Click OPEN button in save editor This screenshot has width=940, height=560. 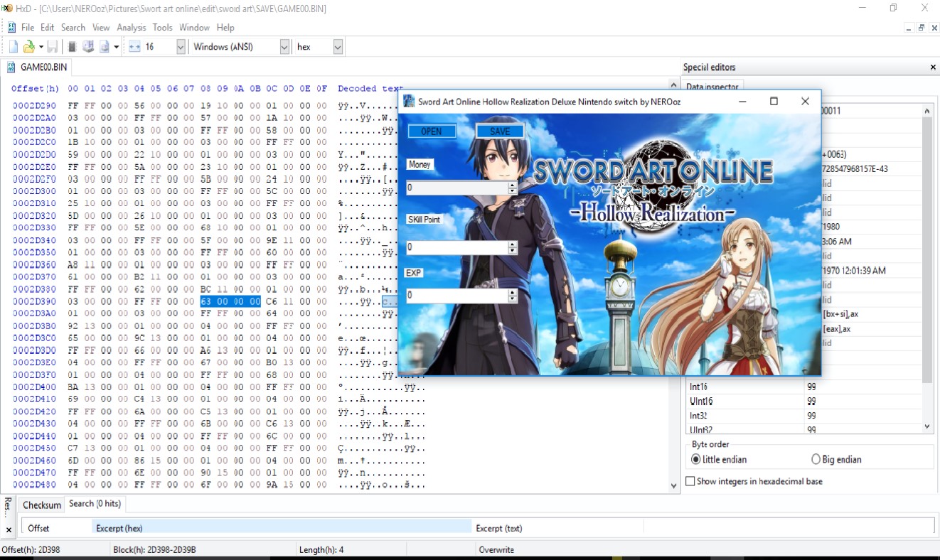pyautogui.click(x=432, y=131)
